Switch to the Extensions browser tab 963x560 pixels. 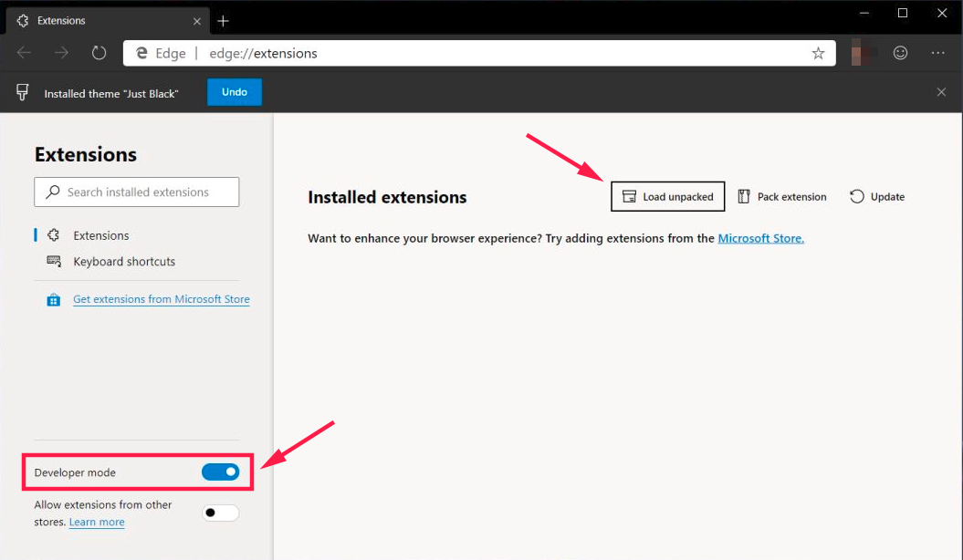(x=108, y=21)
